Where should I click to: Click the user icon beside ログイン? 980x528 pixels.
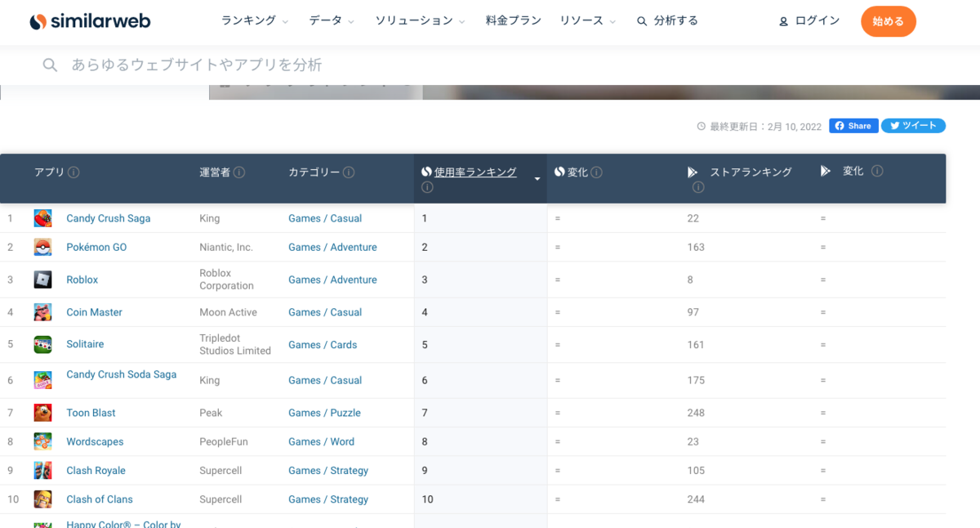[x=784, y=21]
